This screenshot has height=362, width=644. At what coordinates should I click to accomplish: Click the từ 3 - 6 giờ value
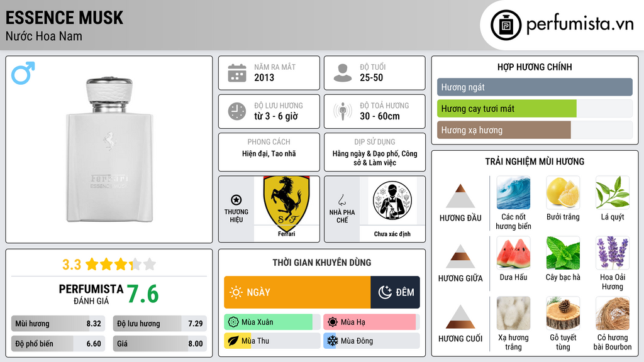(x=276, y=116)
